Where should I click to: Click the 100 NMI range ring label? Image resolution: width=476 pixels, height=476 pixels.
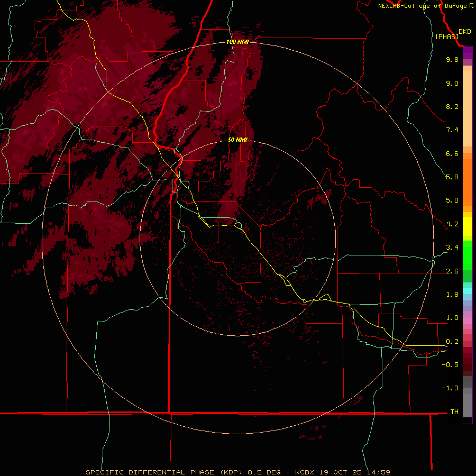pyautogui.click(x=237, y=42)
